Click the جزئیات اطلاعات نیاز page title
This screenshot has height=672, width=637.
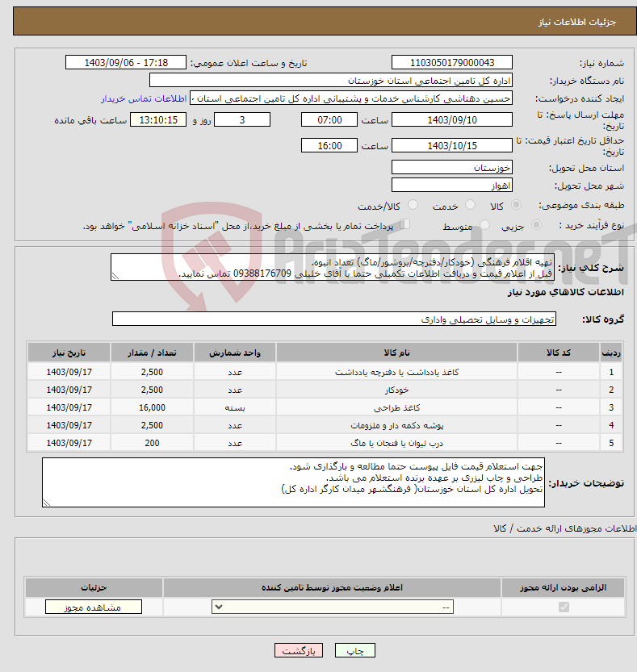click(x=577, y=22)
